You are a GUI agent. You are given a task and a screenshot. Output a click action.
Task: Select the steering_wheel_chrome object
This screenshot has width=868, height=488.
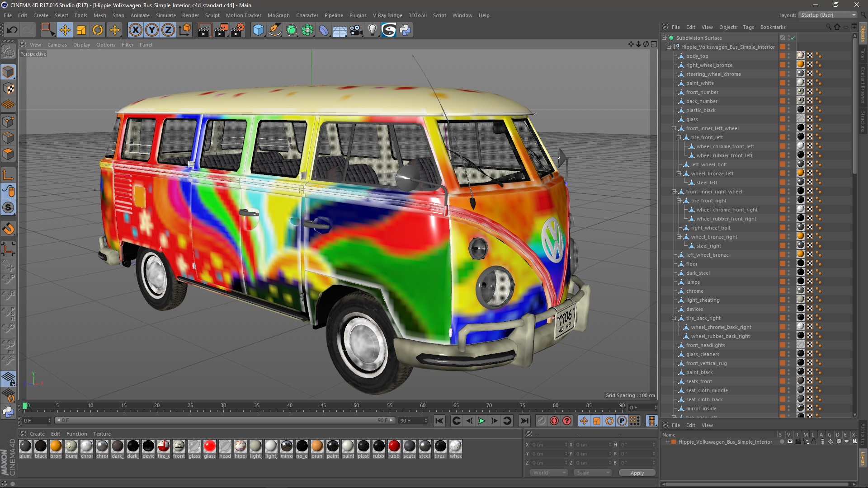pyautogui.click(x=713, y=74)
